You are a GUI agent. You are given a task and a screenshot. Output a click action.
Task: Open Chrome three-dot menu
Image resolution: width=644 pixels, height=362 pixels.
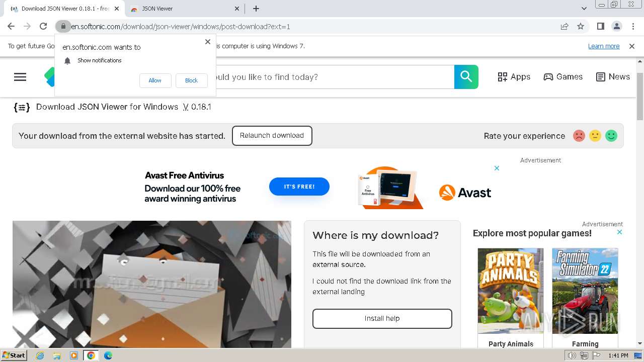tap(633, 26)
